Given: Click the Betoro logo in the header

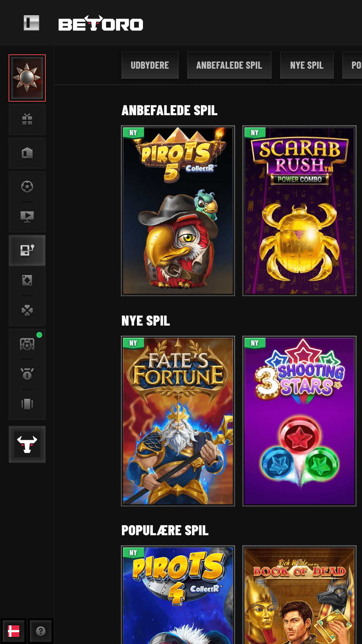Looking at the screenshot, I should [101, 24].
